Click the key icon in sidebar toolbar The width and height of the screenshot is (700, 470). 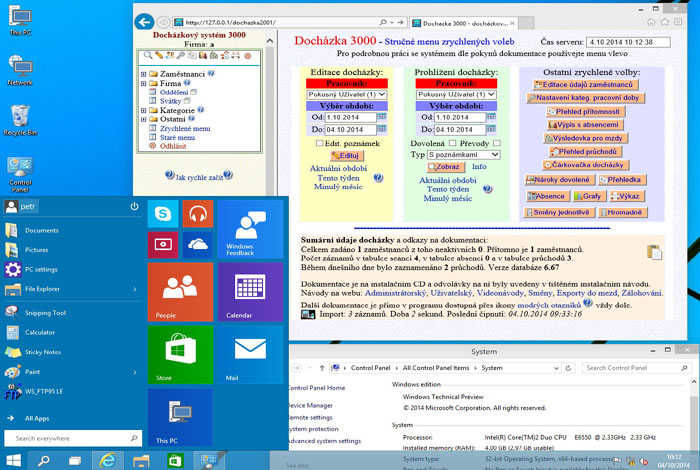[181, 55]
